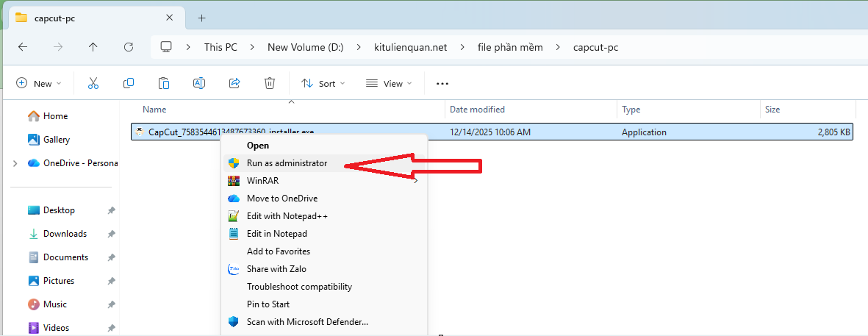868x336 pixels.
Task: Click the Microsoft Defender shield icon
Action: point(234,321)
